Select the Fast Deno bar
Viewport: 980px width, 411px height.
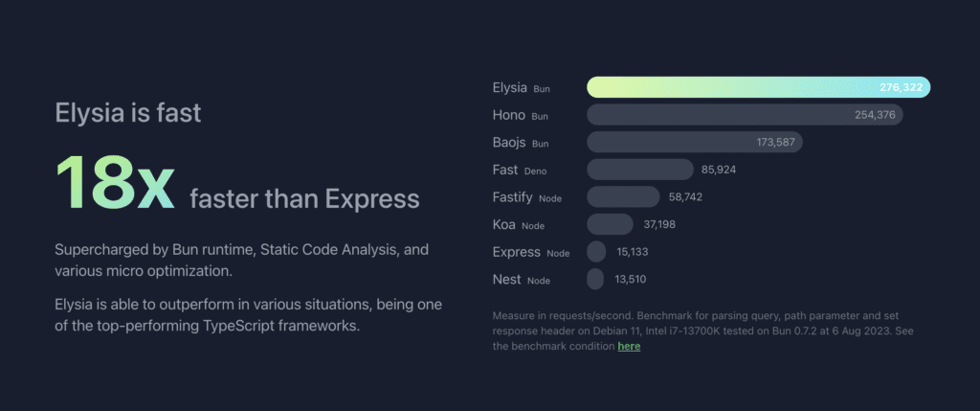[x=640, y=170]
